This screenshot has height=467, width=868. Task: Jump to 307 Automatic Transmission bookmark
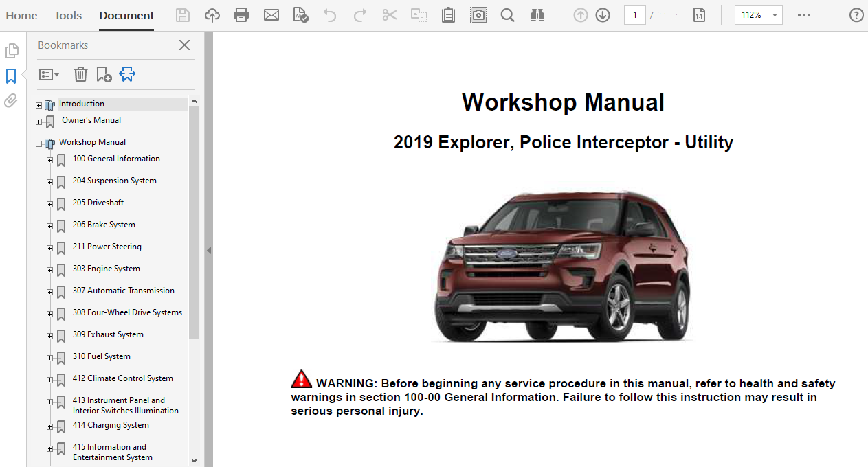tap(124, 291)
